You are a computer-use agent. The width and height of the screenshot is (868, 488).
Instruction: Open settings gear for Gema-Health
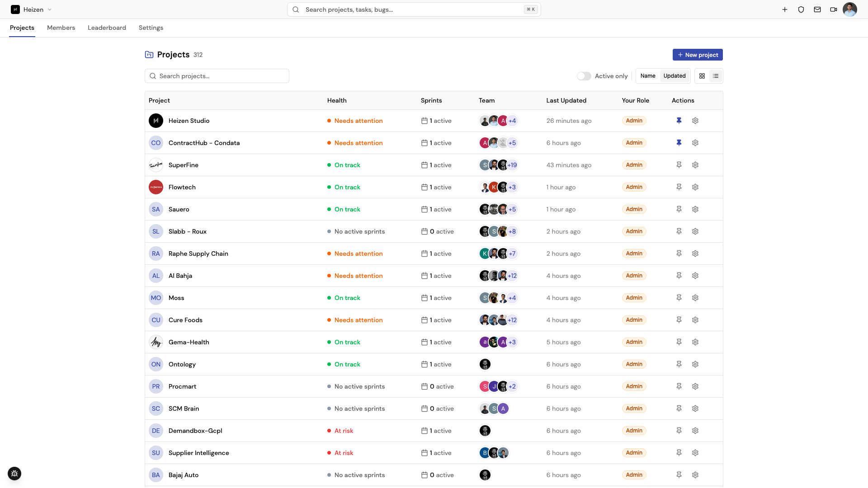tap(695, 342)
